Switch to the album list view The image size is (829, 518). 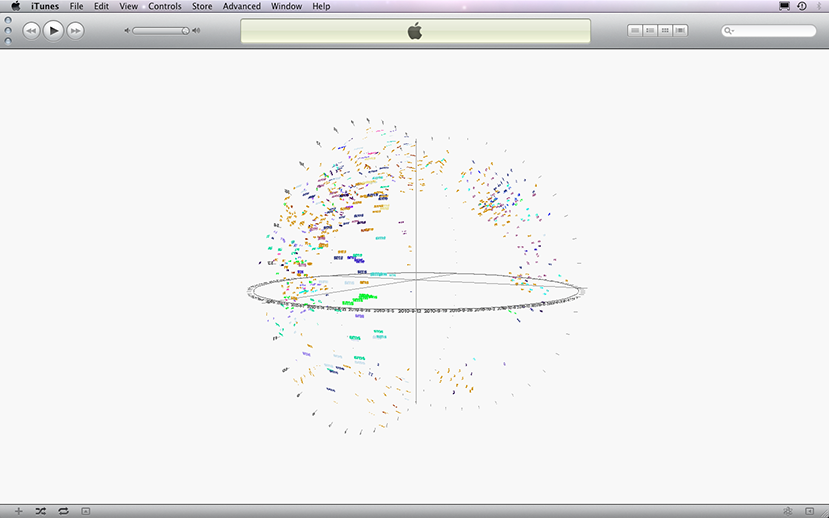tap(650, 31)
